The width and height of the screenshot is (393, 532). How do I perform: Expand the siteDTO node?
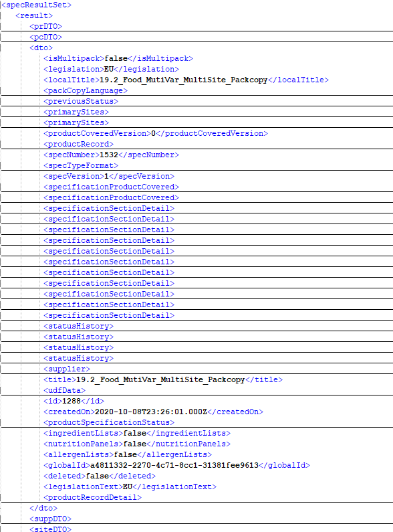coord(51,529)
